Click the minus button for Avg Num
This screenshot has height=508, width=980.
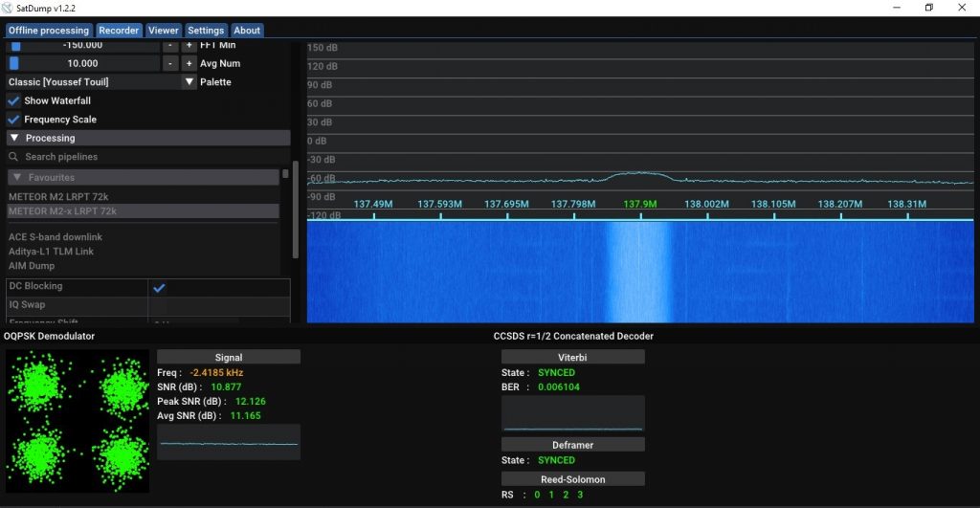tap(169, 63)
